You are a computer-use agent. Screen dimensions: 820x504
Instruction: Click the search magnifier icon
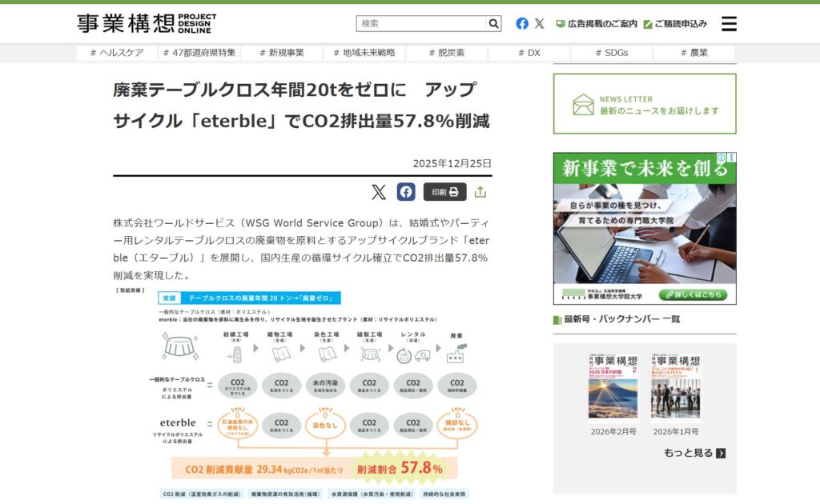[494, 24]
